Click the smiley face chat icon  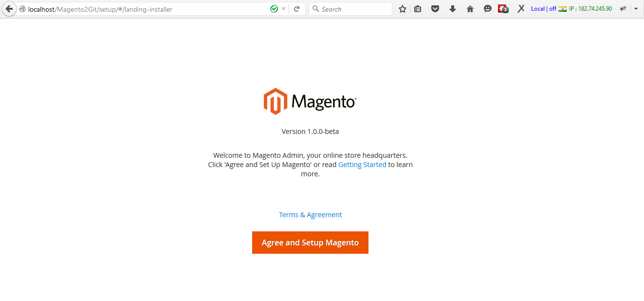click(487, 9)
